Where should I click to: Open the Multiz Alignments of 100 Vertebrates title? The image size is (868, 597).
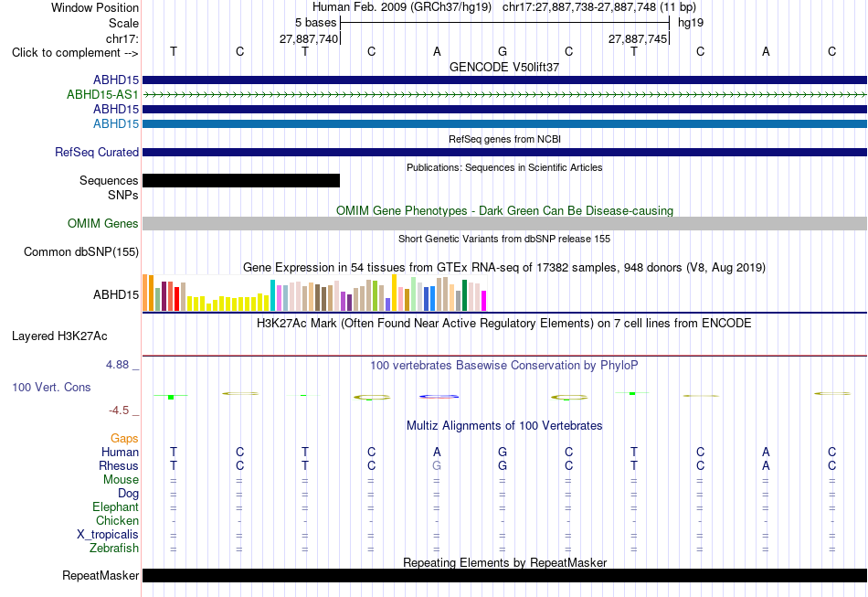(x=504, y=426)
